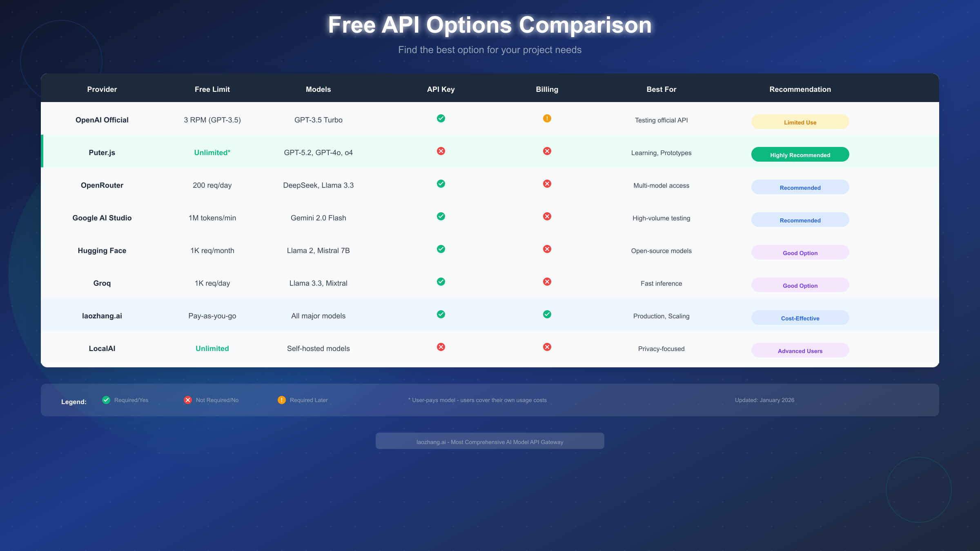Click the Advanced Users badge for LocalAI

(800, 350)
